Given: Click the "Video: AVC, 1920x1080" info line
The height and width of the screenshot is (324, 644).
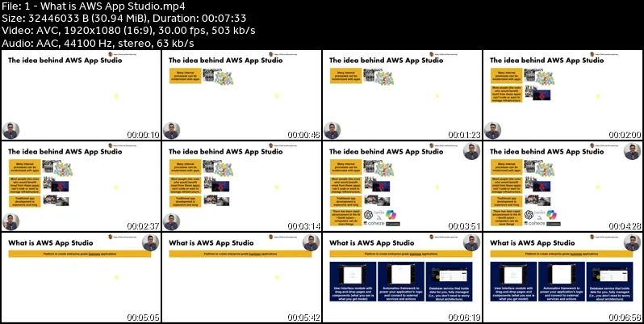Looking at the screenshot, I should pyautogui.click(x=128, y=31).
